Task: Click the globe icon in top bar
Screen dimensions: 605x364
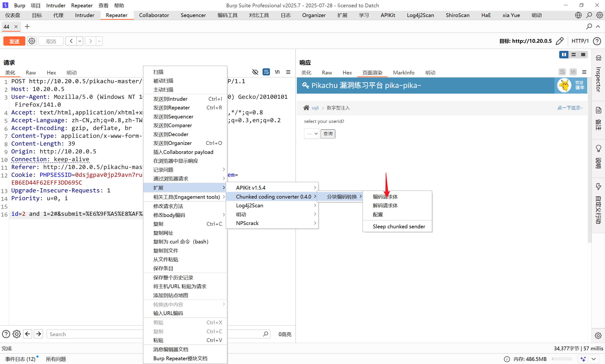Action: pyautogui.click(x=578, y=15)
